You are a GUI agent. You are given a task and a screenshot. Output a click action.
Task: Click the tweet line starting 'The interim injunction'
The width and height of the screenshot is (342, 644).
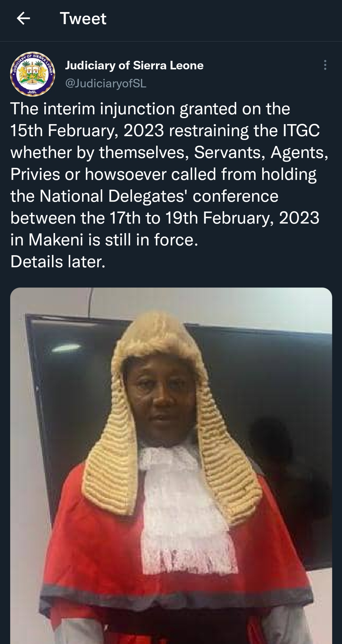coord(150,109)
